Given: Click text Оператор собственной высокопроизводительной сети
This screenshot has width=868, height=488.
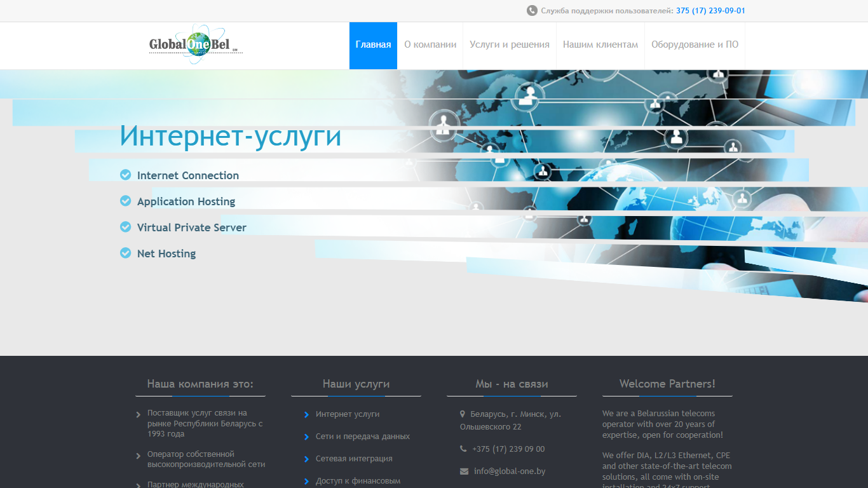Looking at the screenshot, I should click(206, 459).
